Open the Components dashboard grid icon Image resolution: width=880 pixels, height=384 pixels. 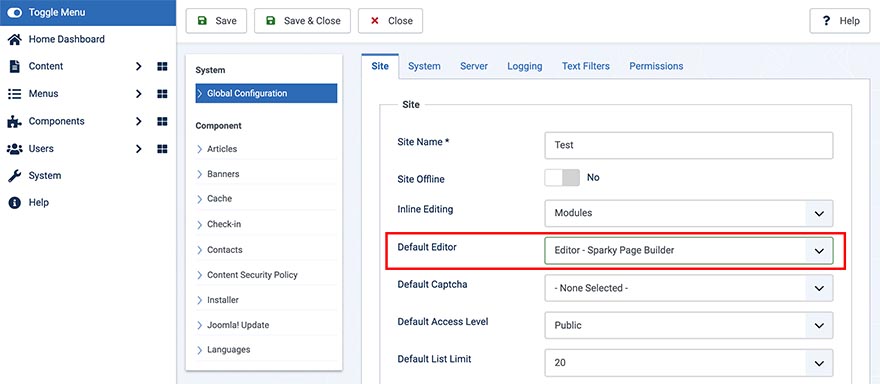click(x=162, y=121)
